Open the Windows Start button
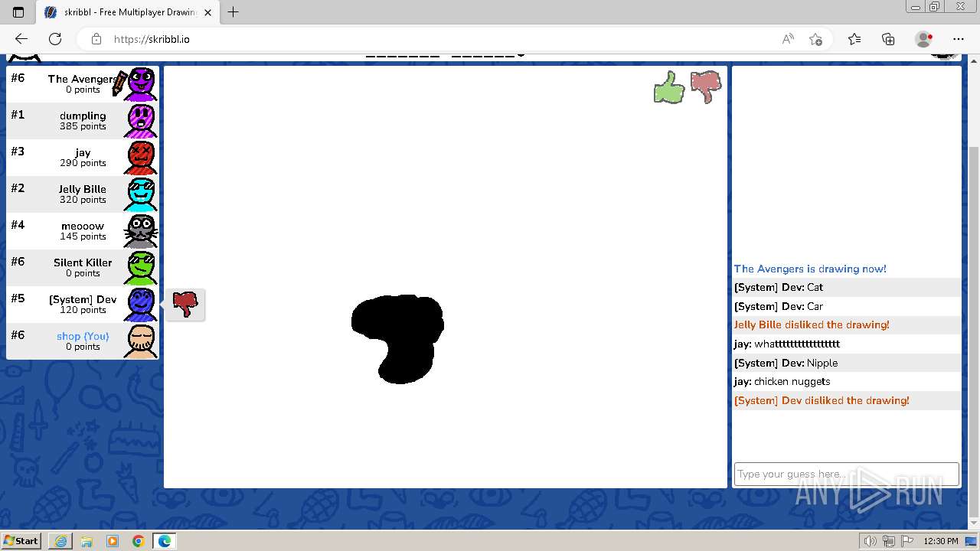980x551 pixels. (21, 540)
